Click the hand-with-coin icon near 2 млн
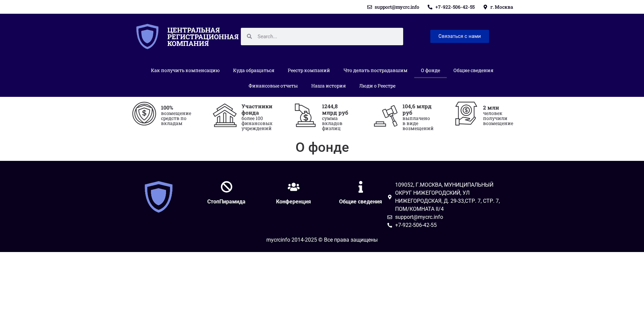Viewport: 644px width, 310px height. [466, 114]
